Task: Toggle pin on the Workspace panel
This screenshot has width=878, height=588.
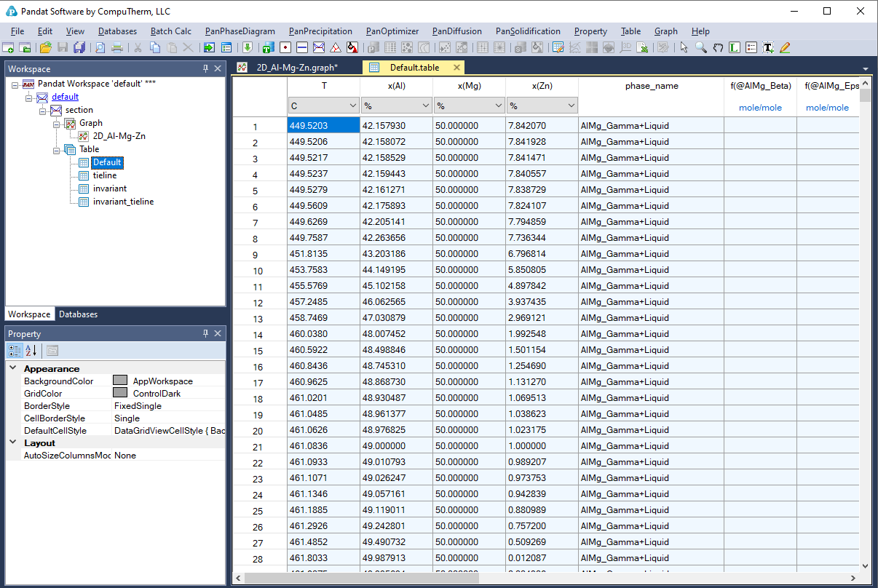Action: (205, 68)
